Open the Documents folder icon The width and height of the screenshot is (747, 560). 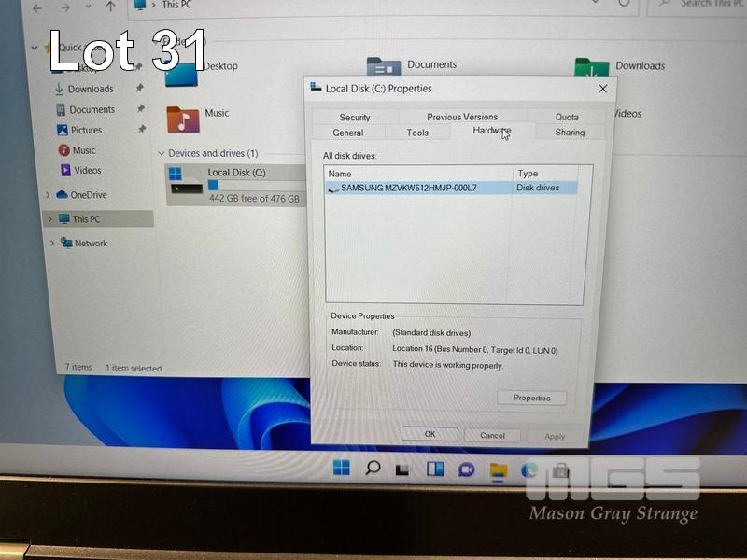click(x=383, y=70)
